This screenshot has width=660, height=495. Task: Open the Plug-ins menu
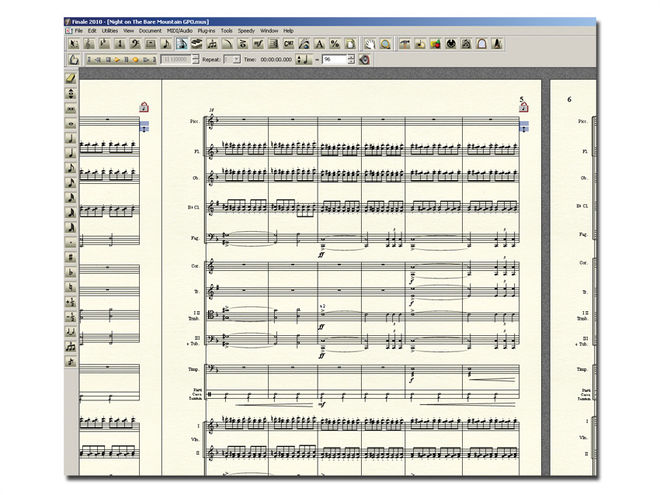206,31
